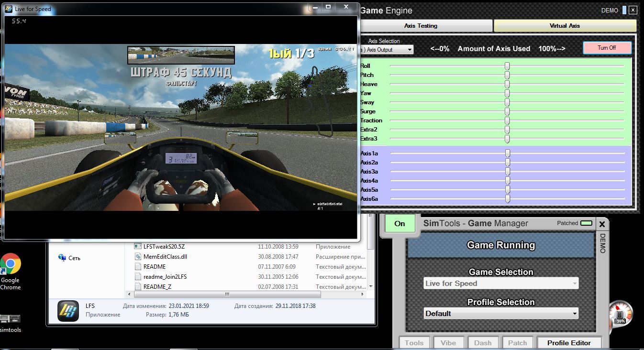Open the simtools desktop shortcut
644x350 pixels.
point(10,323)
